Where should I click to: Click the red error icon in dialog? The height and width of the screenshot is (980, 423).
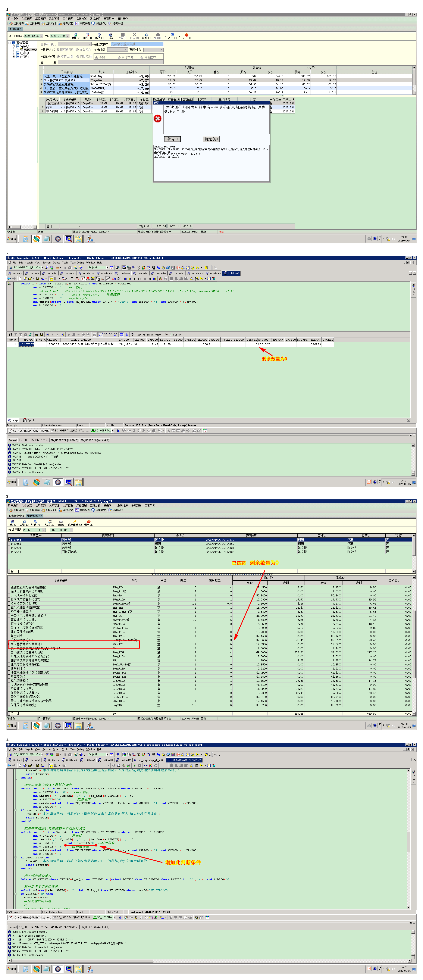[157, 119]
